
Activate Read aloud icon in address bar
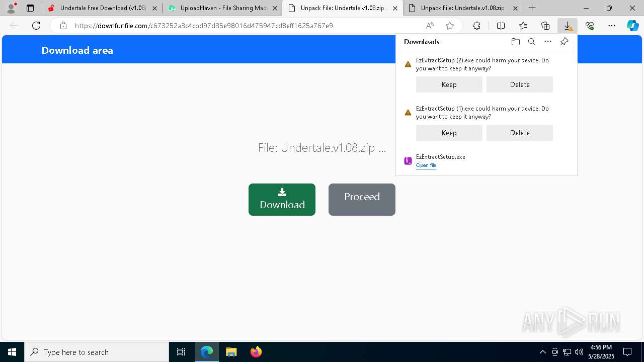click(430, 26)
